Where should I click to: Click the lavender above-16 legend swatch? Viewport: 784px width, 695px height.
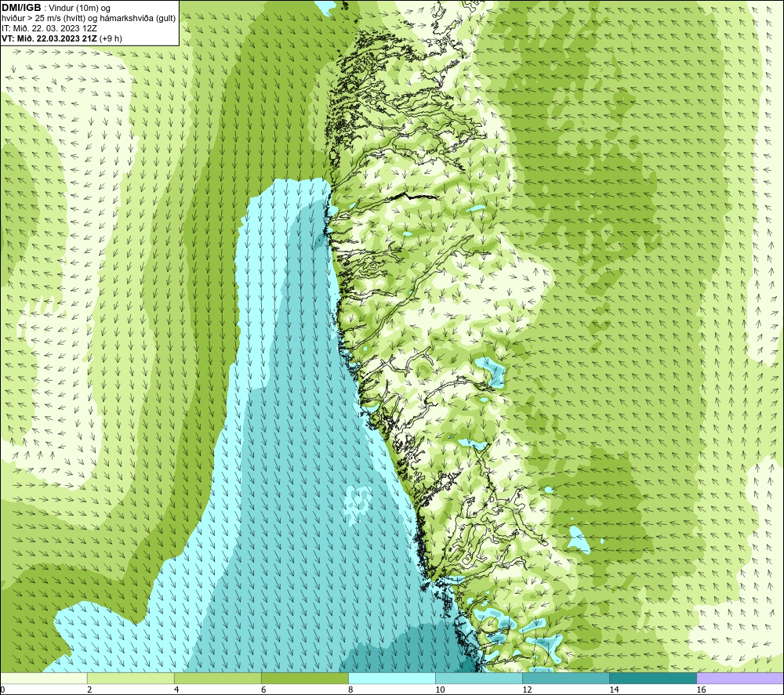pos(740,679)
